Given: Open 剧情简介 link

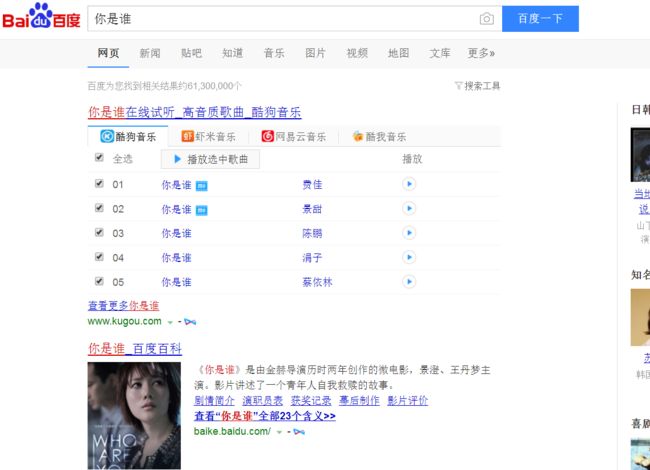Looking at the screenshot, I should [x=214, y=400].
